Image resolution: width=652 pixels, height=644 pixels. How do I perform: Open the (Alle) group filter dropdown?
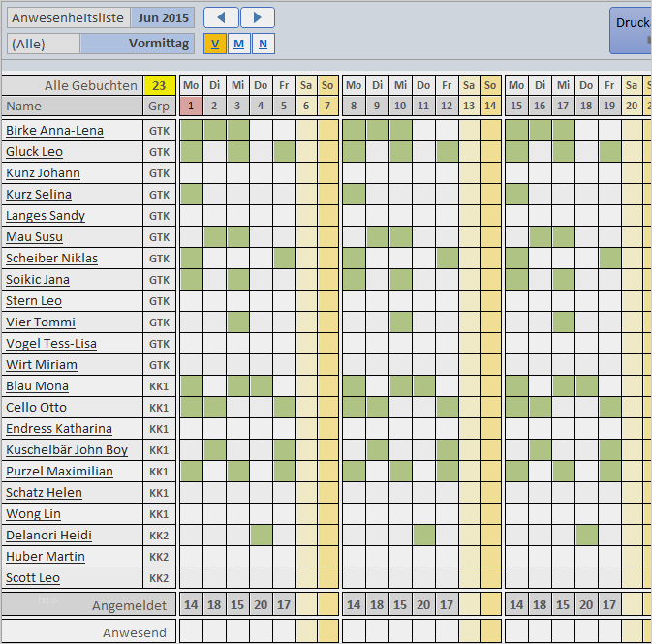point(44,44)
